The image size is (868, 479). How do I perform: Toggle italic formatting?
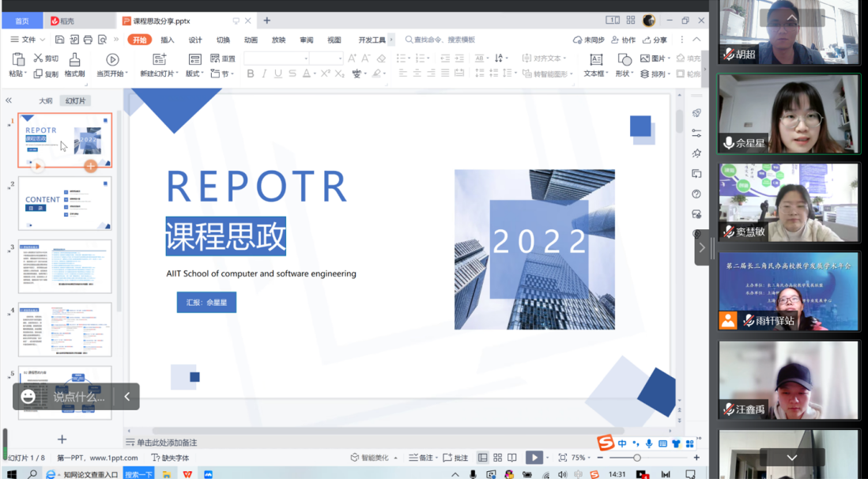tap(262, 73)
